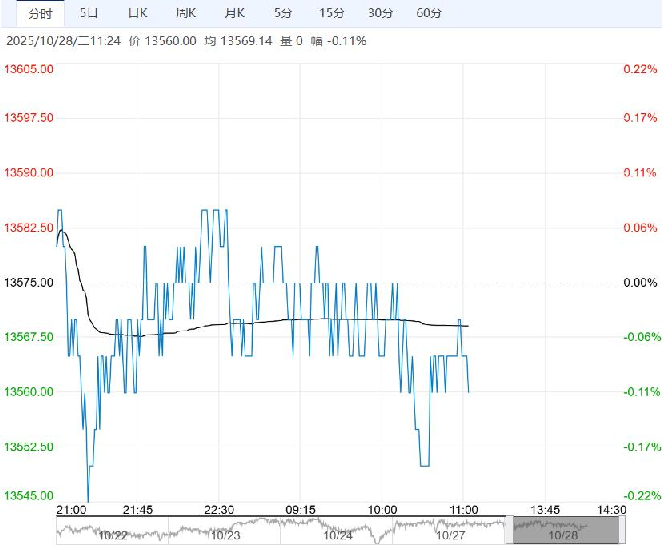This screenshot has height=546, width=662.
Task: Click the -0.22% bottom percentage label
Action: click(635, 495)
